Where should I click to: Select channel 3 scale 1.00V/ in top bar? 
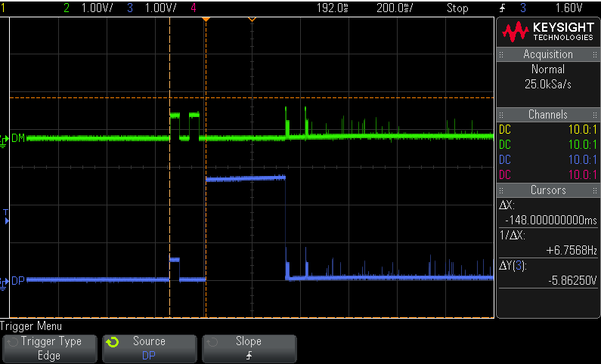coord(160,8)
